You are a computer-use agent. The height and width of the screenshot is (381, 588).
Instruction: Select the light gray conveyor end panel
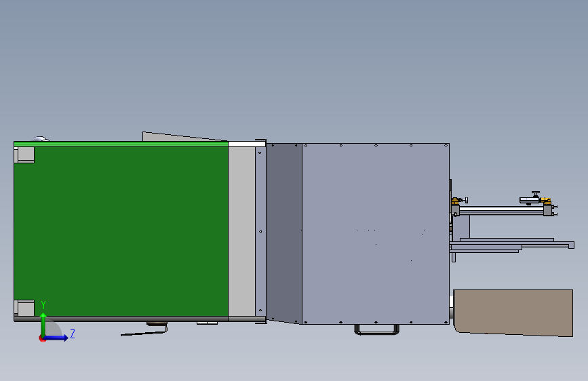[x=241, y=231]
